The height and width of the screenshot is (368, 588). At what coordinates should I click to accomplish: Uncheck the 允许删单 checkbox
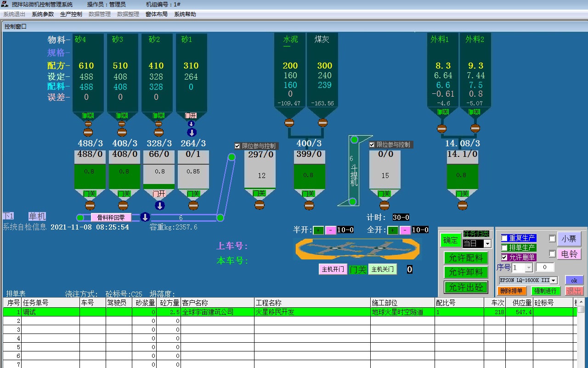click(x=504, y=258)
